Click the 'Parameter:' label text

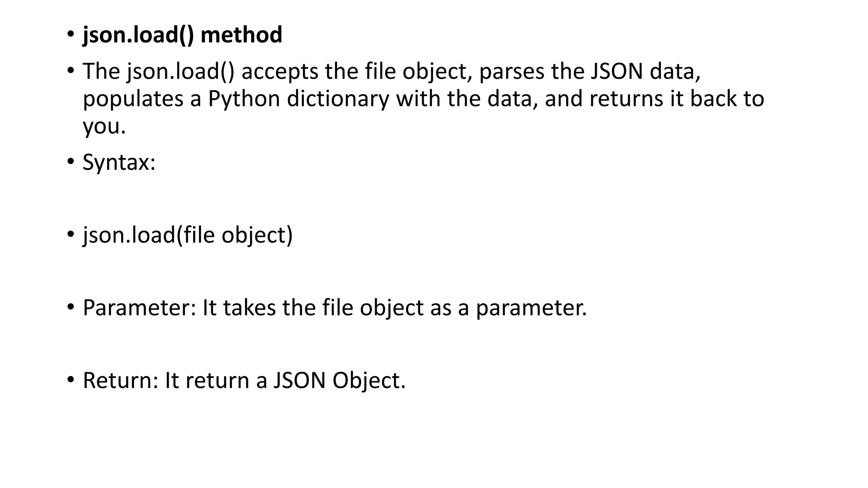point(139,308)
